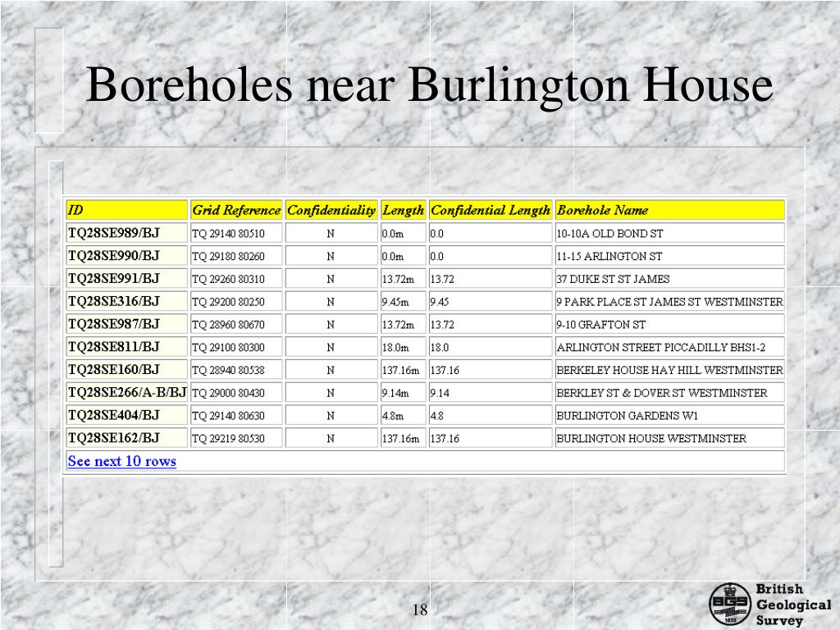Select confidential length 9.45
This screenshot has width=840, height=630.
point(440,302)
